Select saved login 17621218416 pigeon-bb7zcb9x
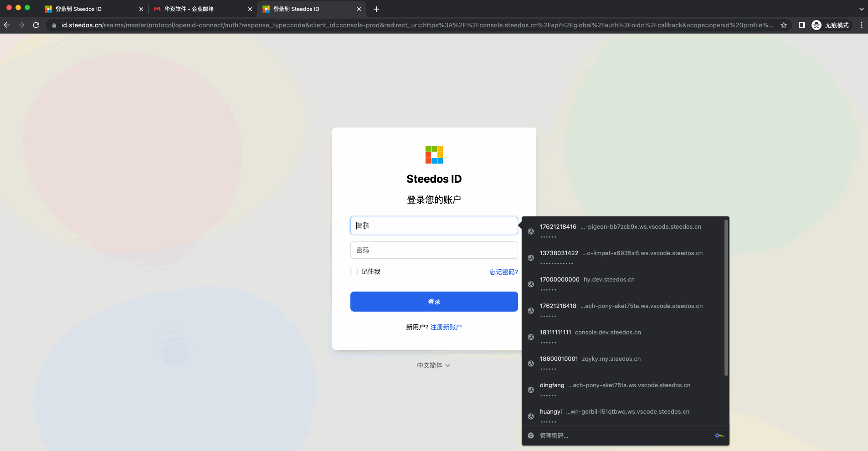Image resolution: width=868 pixels, height=451 pixels. 622,231
